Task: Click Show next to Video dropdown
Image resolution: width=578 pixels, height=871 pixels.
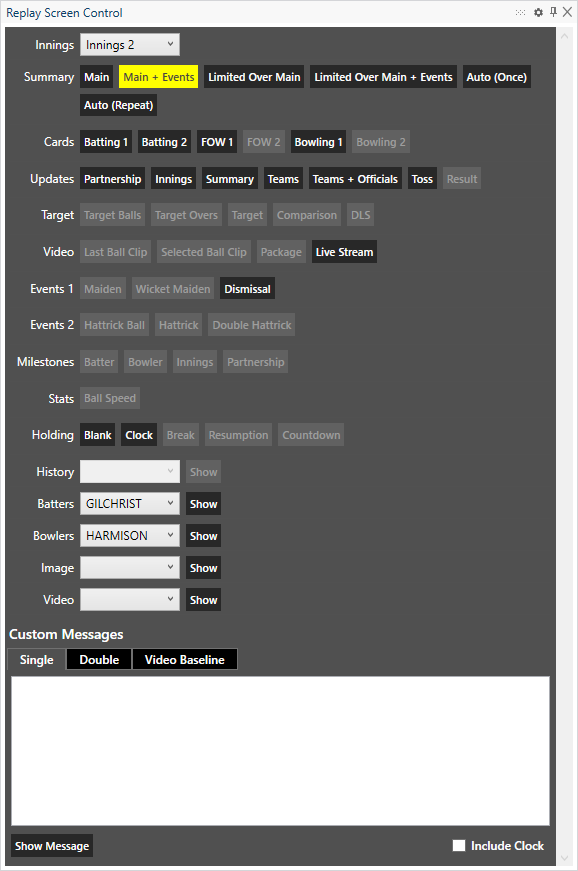Action: click(x=204, y=600)
